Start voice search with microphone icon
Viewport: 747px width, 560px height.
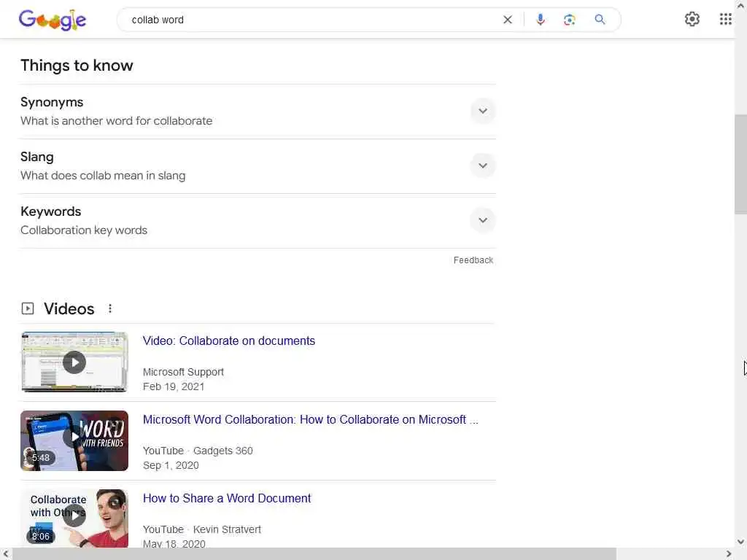pyautogui.click(x=541, y=20)
